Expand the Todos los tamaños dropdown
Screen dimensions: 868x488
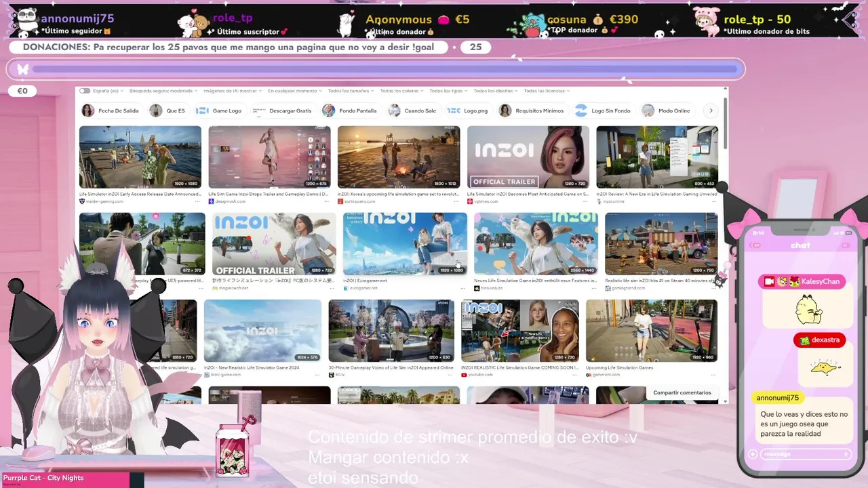point(351,91)
